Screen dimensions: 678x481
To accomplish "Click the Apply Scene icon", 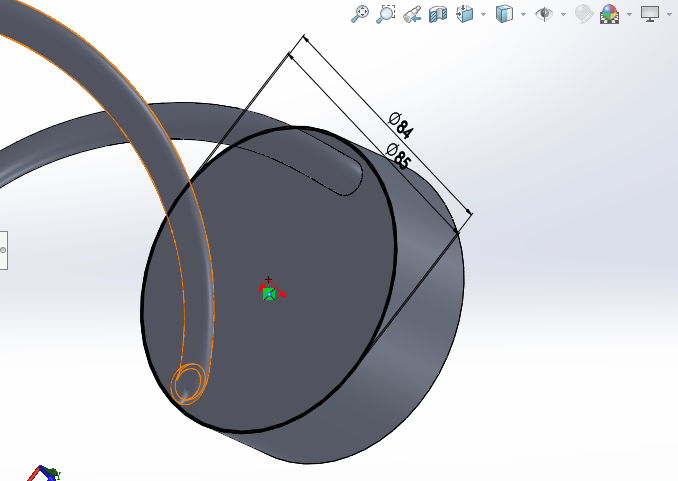I will click(x=610, y=14).
